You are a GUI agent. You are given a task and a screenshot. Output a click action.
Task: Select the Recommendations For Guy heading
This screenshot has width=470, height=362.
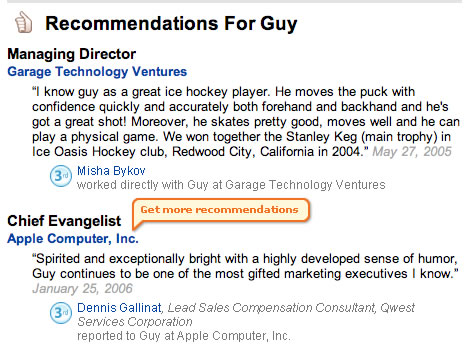pos(171,24)
